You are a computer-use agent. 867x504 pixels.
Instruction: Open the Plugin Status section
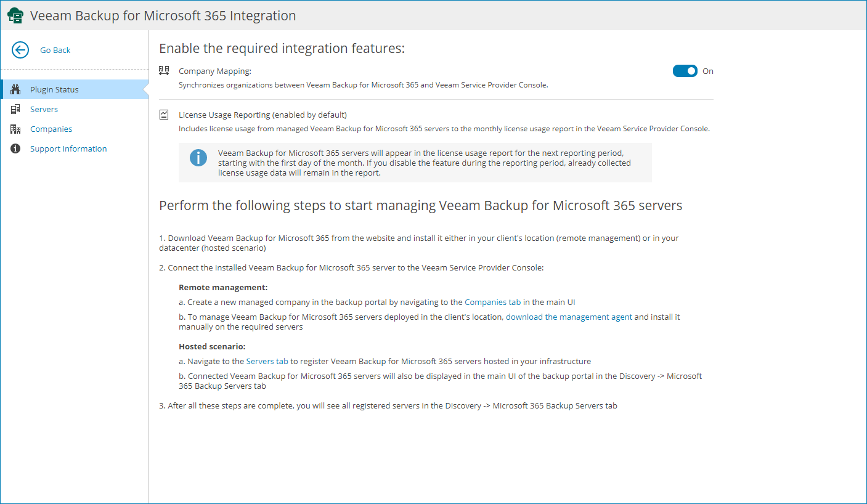75,89
